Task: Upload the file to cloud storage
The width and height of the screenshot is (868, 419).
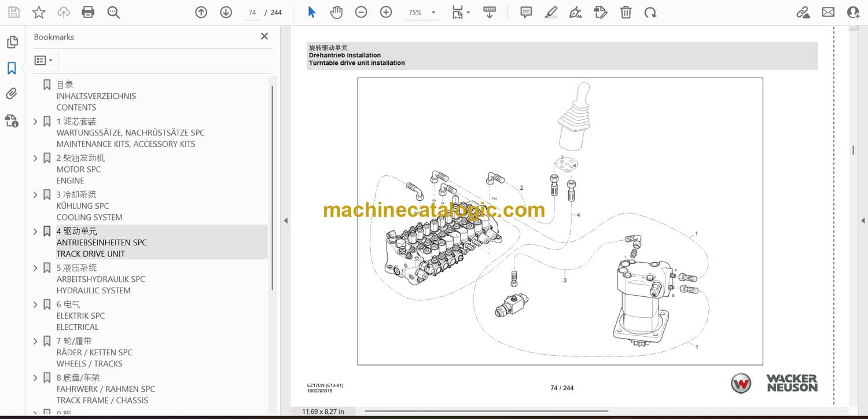Action: (x=64, y=12)
